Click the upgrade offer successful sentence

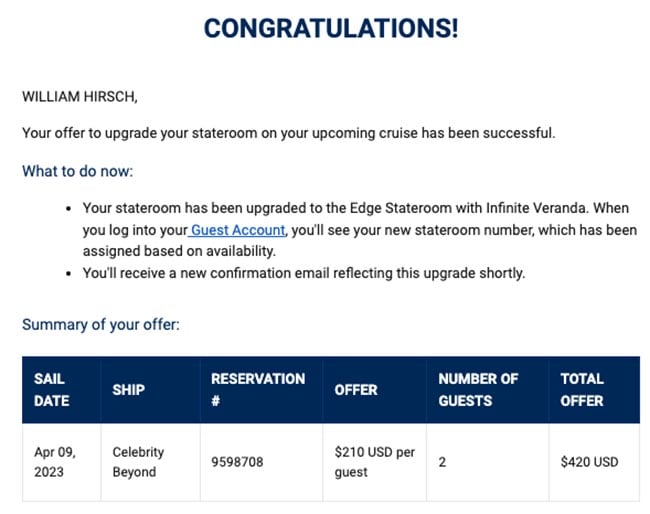(289, 133)
